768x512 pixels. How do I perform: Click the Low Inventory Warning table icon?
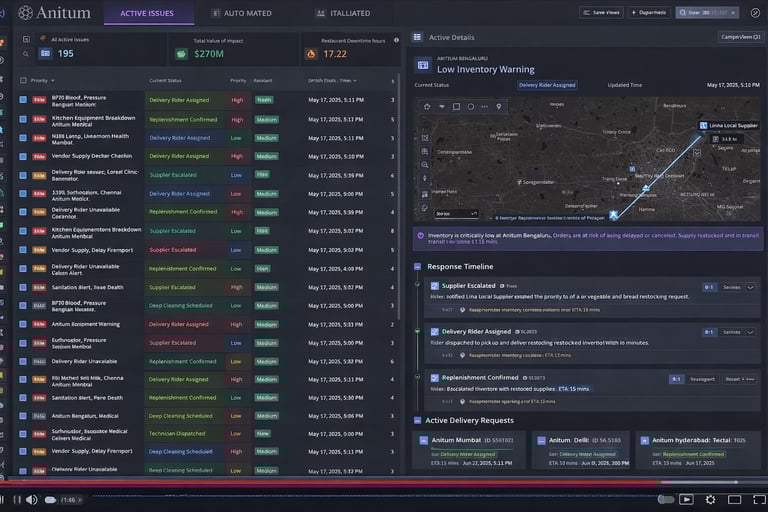click(423, 65)
